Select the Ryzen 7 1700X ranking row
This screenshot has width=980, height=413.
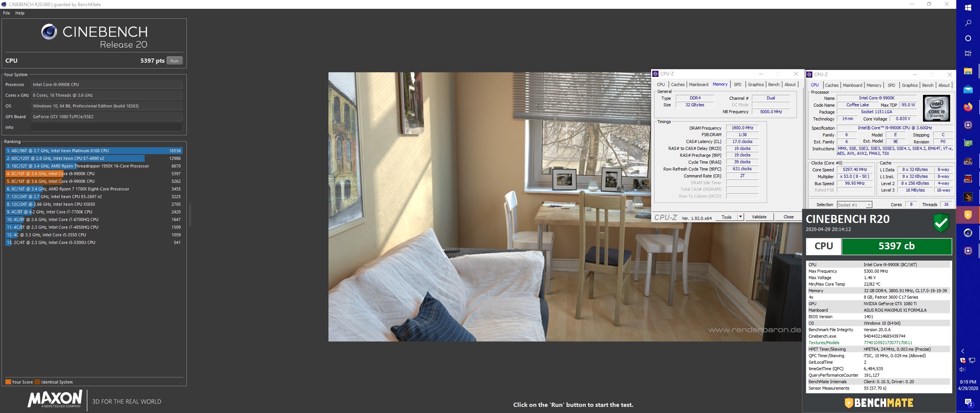click(x=94, y=189)
